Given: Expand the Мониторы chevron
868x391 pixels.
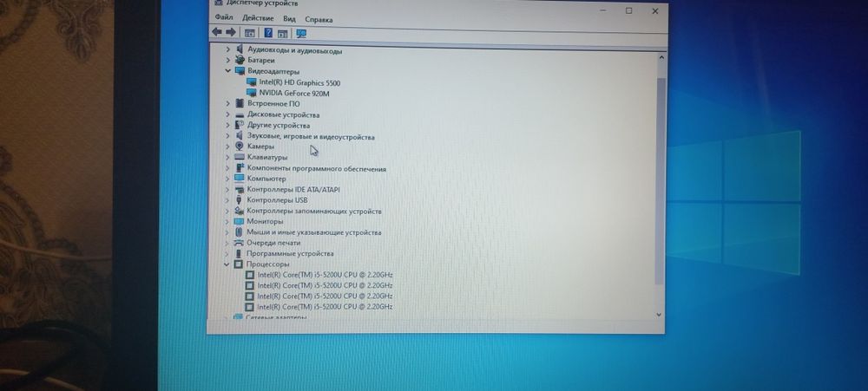Looking at the screenshot, I should (227, 221).
